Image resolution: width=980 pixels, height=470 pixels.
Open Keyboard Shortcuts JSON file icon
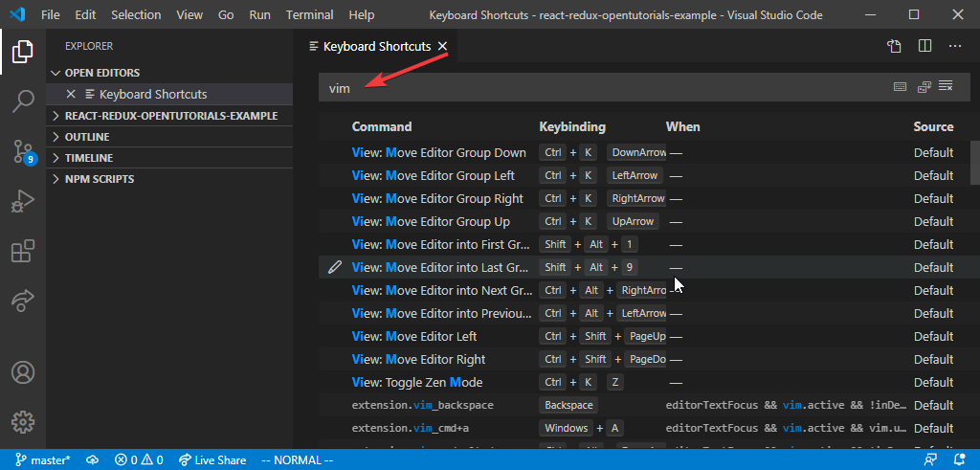click(895, 46)
